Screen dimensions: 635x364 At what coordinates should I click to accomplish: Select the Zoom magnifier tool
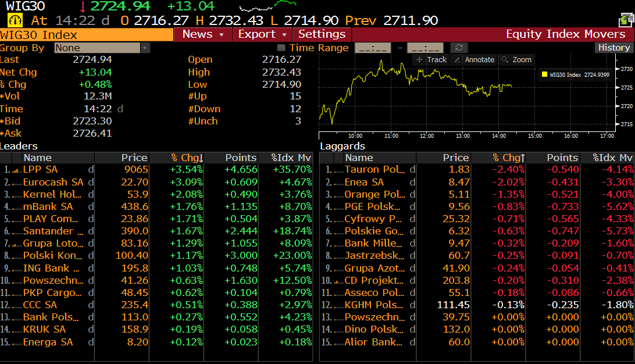(x=517, y=59)
